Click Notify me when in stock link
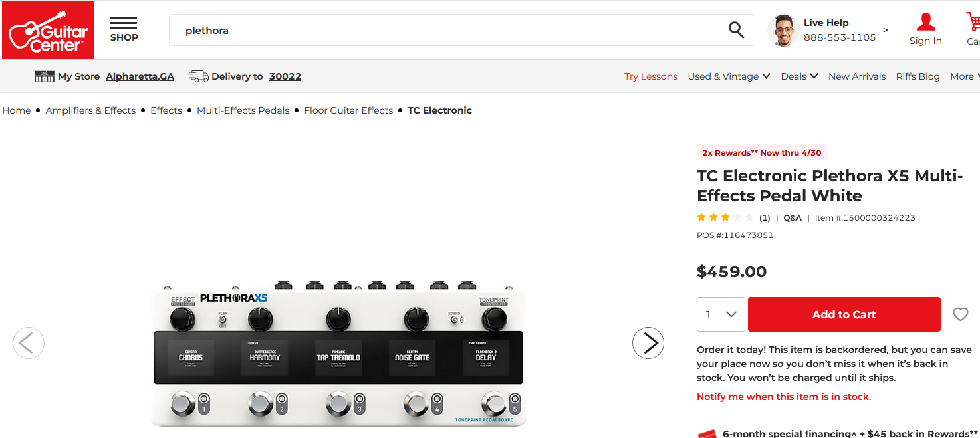Image resolution: width=980 pixels, height=438 pixels. pos(783,397)
